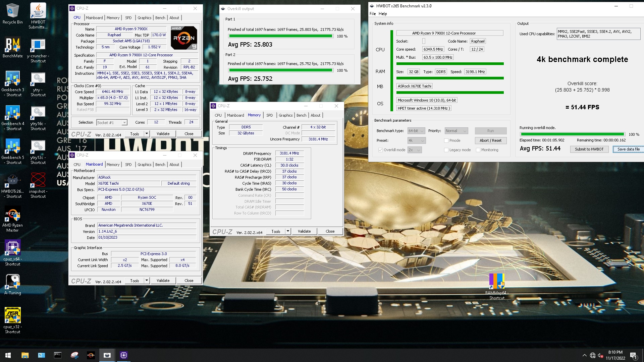This screenshot has width=644, height=362.
Task: Enable Pmode checkbox
Action: [x=446, y=140]
